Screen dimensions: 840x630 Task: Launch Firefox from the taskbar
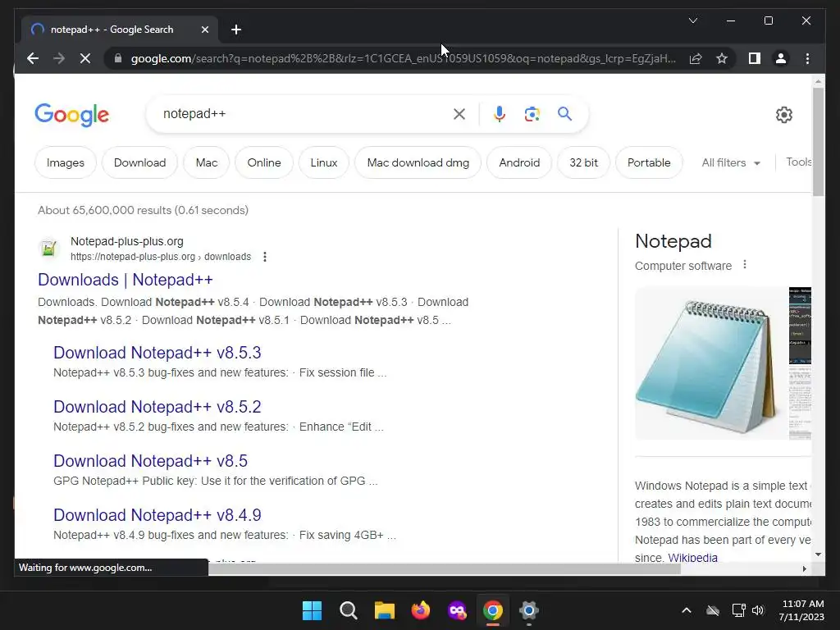[x=421, y=610]
